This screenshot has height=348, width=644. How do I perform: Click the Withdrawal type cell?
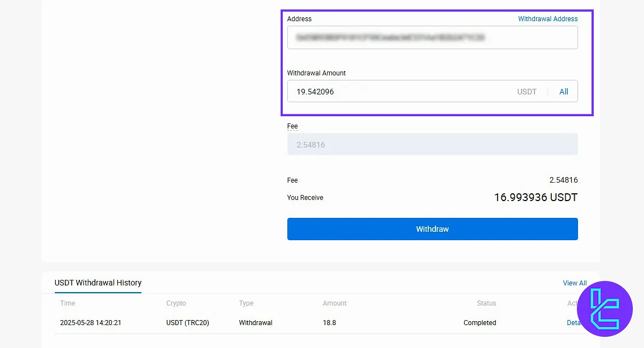tap(255, 322)
